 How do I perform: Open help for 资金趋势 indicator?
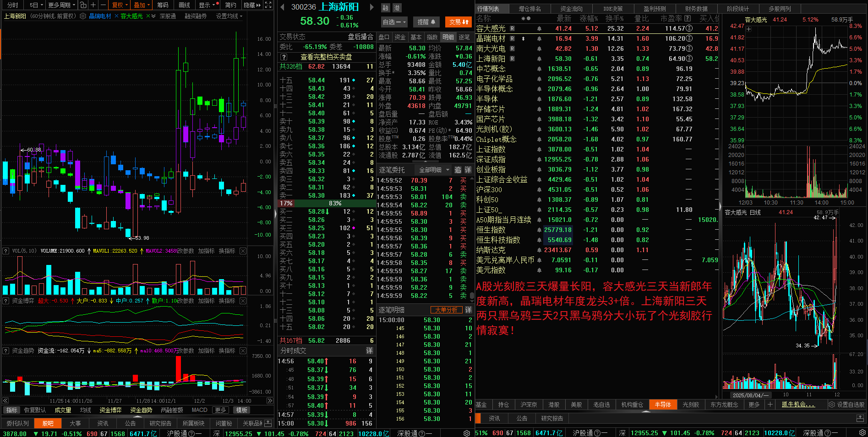click(x=6, y=351)
